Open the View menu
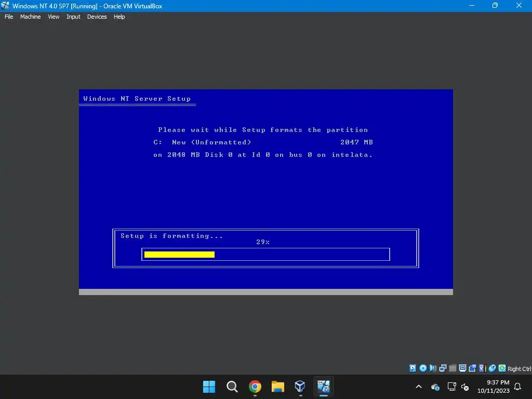Screen dimensions: 532x399 [x=54, y=17]
